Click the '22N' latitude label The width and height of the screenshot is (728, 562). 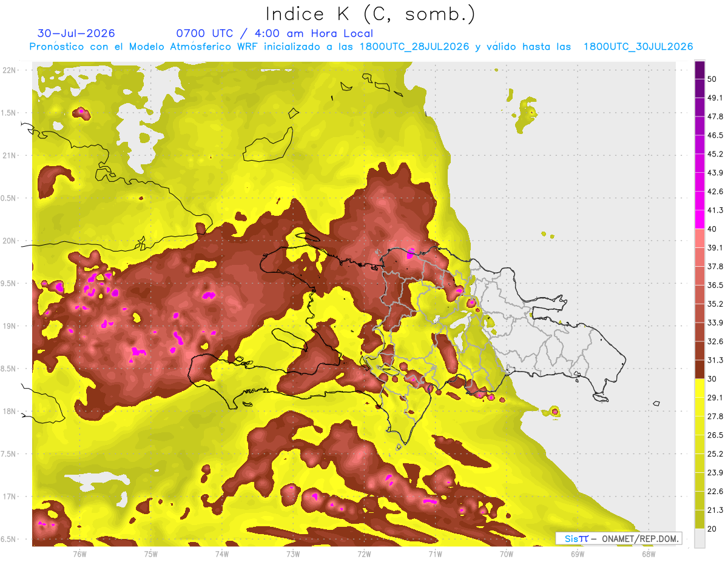click(x=10, y=70)
